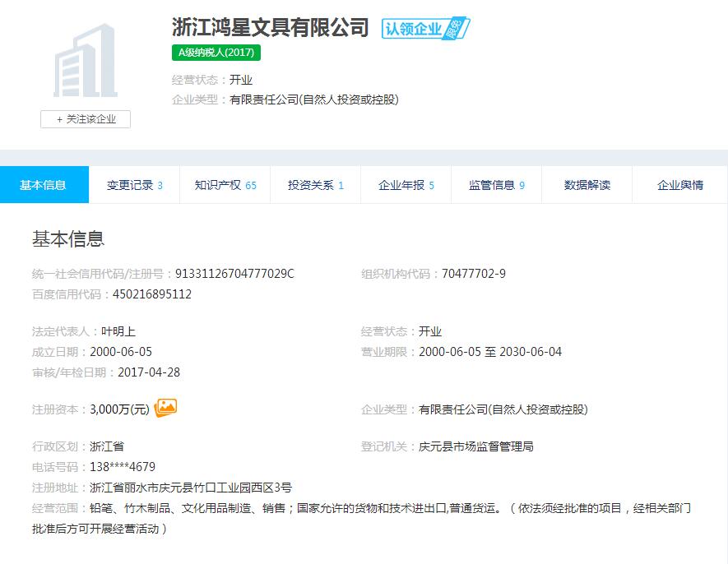Image resolution: width=728 pixels, height=564 pixels.
Task: Click the A级纳税人(2017) green tag
Action: [x=216, y=53]
